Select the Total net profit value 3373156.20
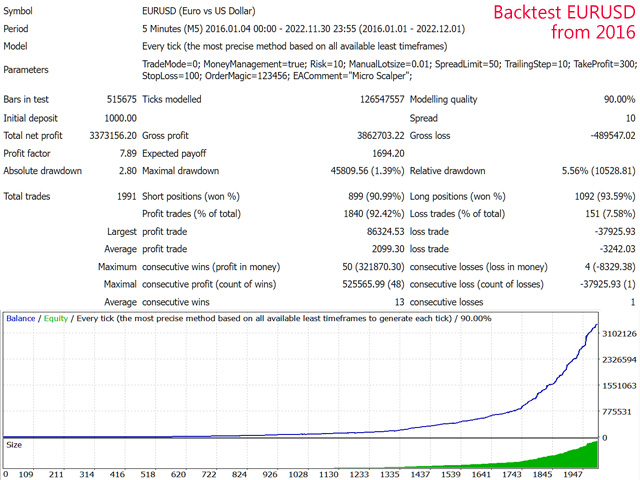The width and height of the screenshot is (640, 480). point(113,136)
